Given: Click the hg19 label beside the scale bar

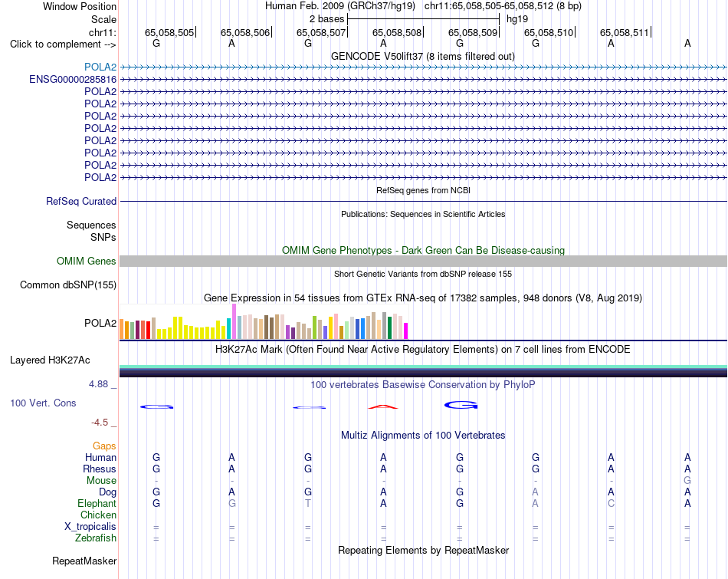Looking at the screenshot, I should coord(517,19).
